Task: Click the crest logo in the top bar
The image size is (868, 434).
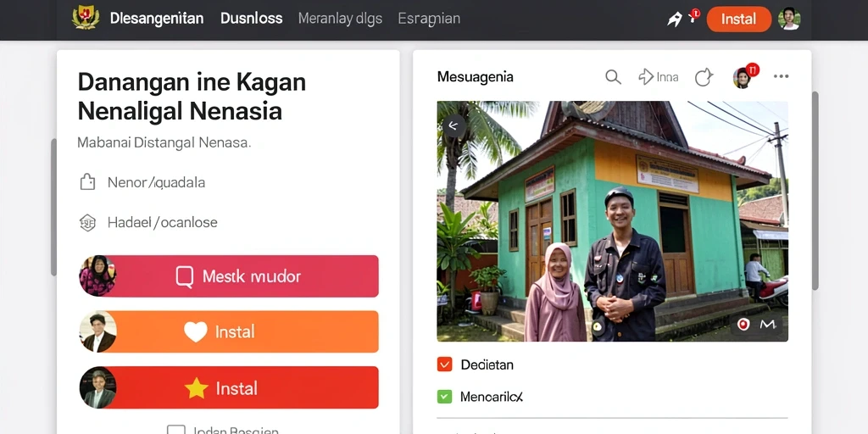Action: [x=86, y=18]
